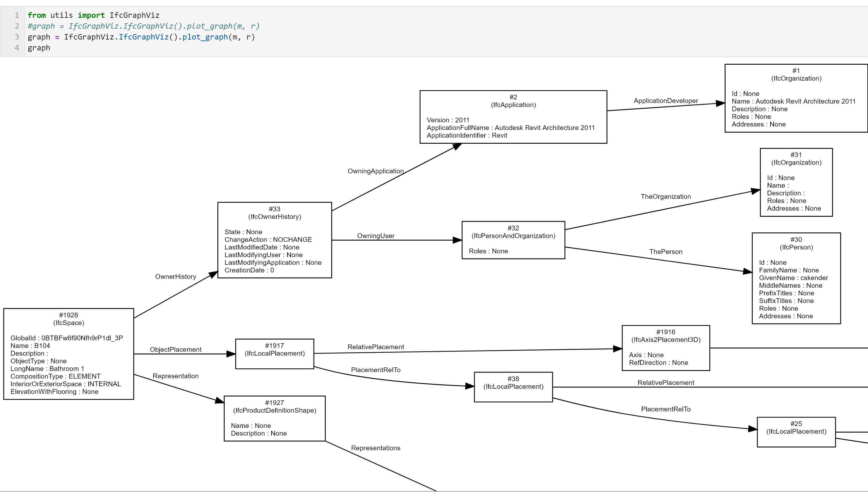
Task: Click the horizontal scrollbar below the graph
Action: click(x=434, y=491)
